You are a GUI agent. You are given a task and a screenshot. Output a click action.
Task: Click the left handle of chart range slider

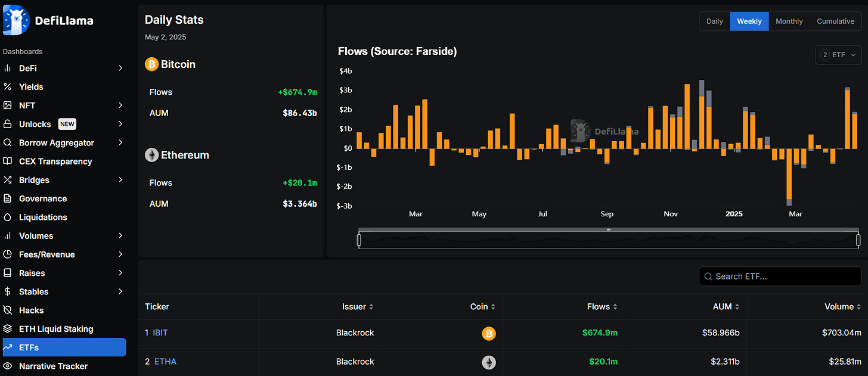(359, 241)
